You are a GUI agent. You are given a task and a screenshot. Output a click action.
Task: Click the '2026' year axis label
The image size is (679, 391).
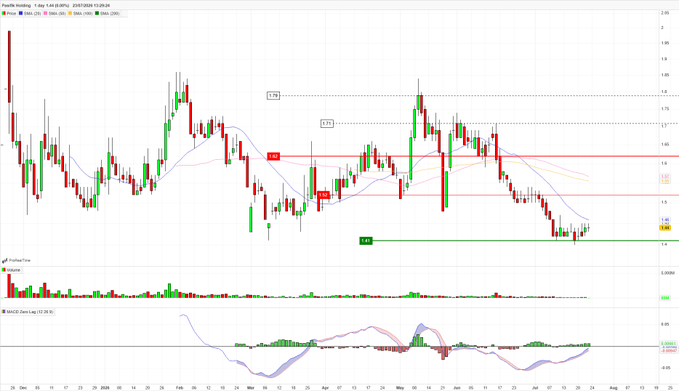coord(105,388)
